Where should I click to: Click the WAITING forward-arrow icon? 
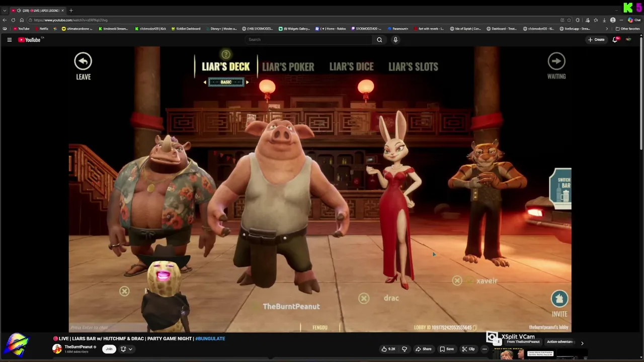tap(556, 61)
